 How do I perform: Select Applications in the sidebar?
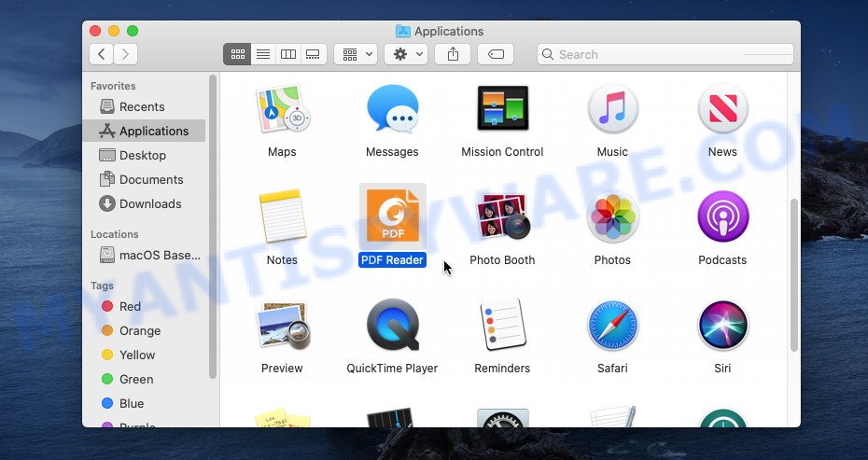click(144, 132)
